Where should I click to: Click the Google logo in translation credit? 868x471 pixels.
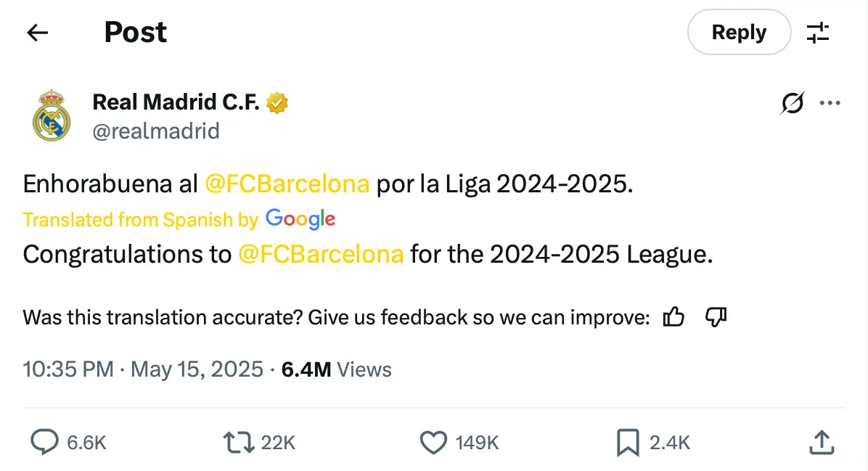pyautogui.click(x=300, y=218)
